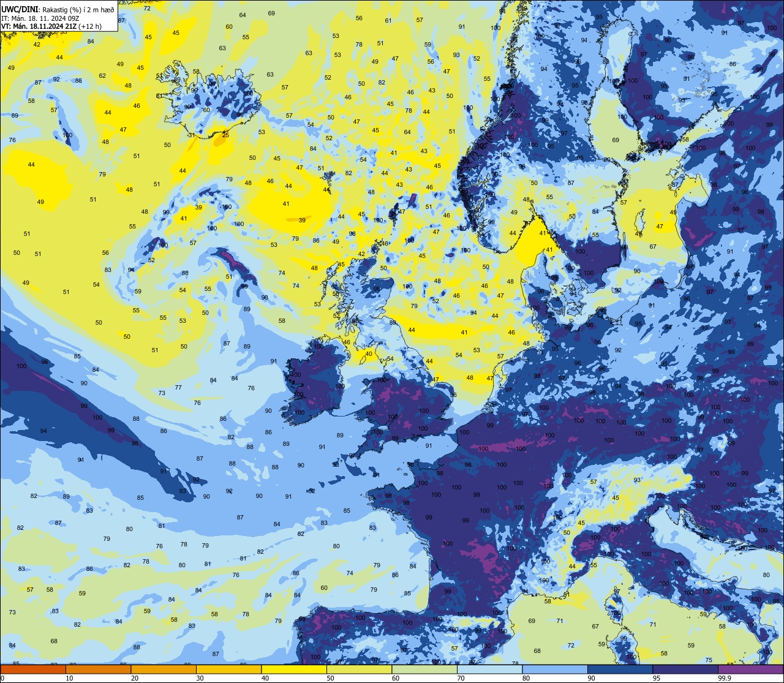Click the 50–60 yellow-green legend swatch
The image size is (784, 683).
tap(359, 669)
